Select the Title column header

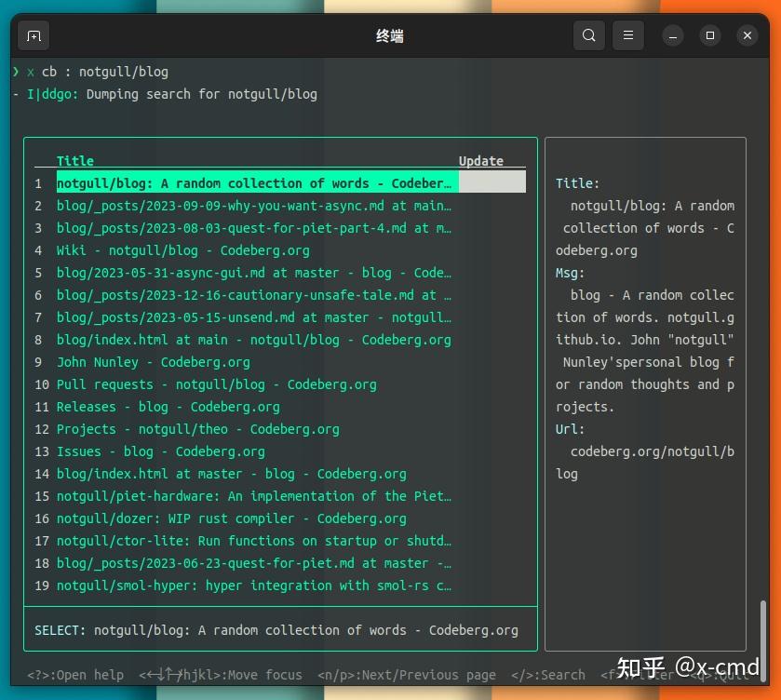(x=75, y=160)
